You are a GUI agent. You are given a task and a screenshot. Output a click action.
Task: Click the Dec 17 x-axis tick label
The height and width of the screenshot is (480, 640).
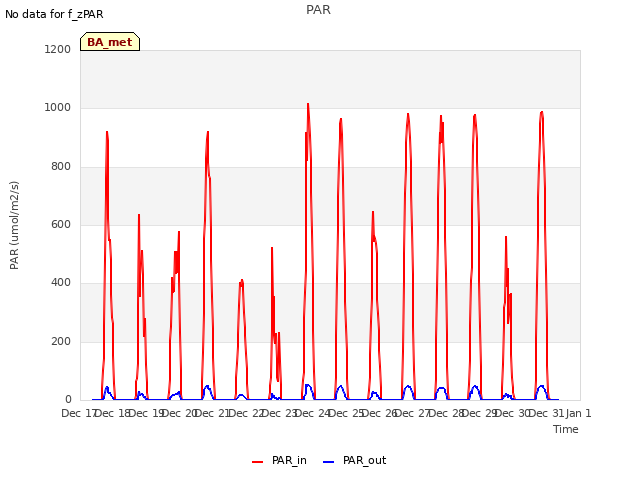coord(78,413)
